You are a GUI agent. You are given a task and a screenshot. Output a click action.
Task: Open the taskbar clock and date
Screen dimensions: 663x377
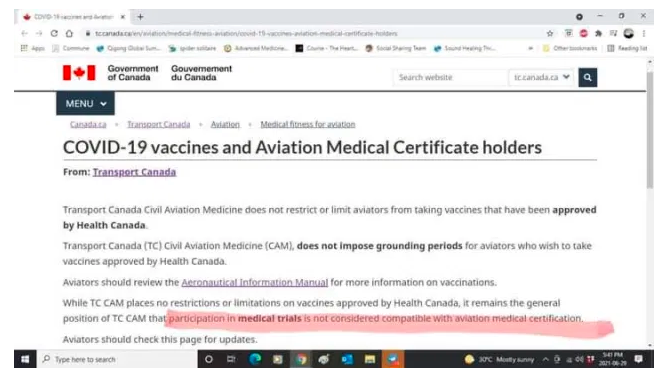pyautogui.click(x=612, y=359)
